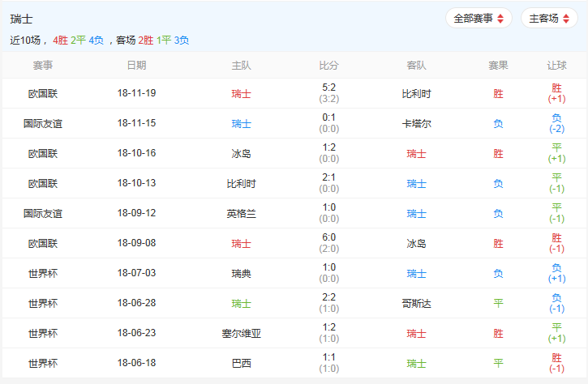
Task: Click the 赛事 column header
Action: 43,65
